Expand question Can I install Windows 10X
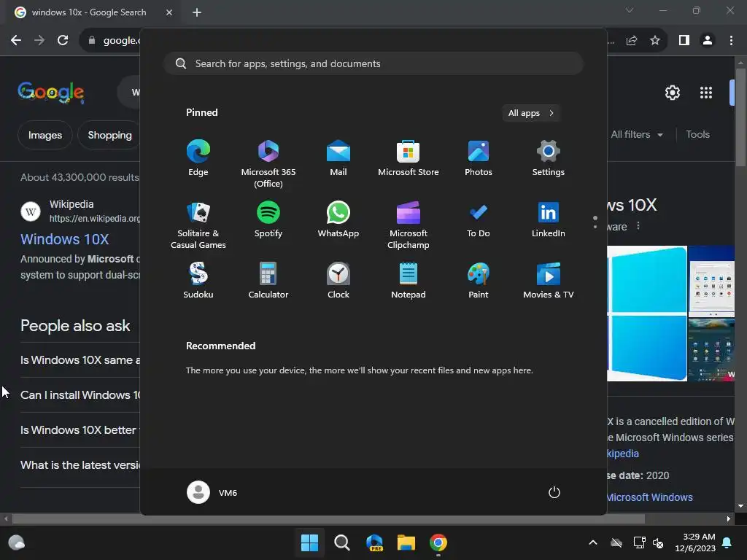Screen dimensions: 747x560 (x=80, y=394)
